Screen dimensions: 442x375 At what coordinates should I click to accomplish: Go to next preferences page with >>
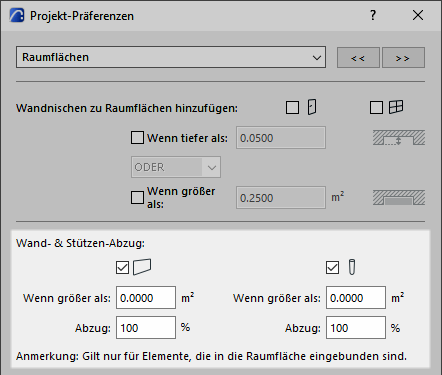point(403,58)
